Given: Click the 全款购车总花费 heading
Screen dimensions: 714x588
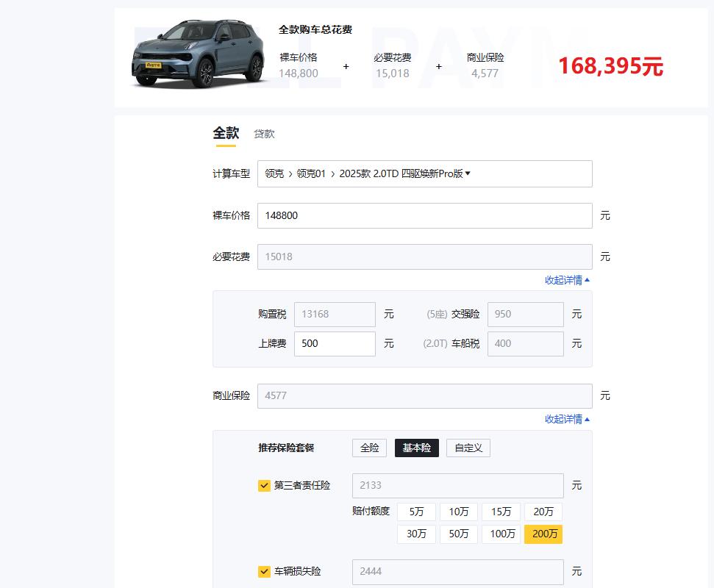Looking at the screenshot, I should (315, 30).
